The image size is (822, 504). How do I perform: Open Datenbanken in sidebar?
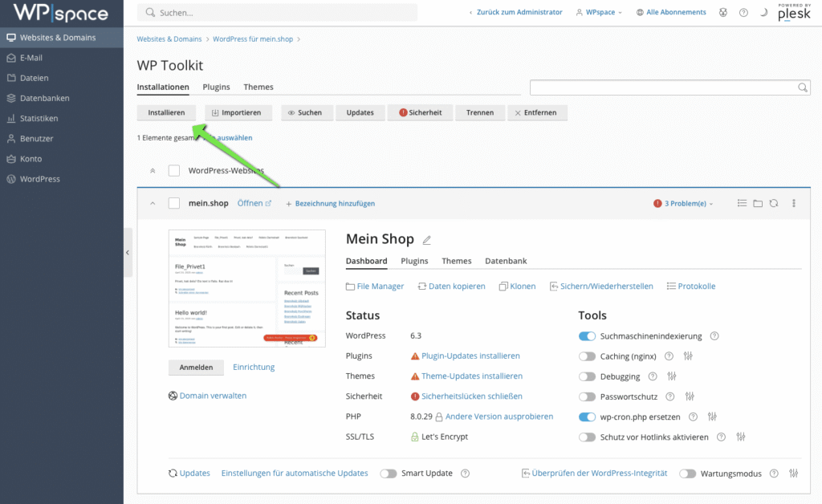61,98
